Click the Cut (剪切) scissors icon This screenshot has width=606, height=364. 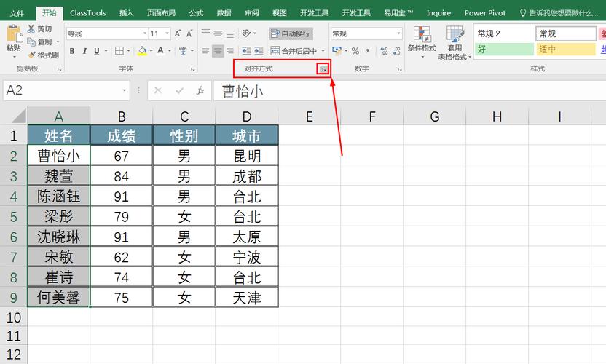tap(39, 29)
